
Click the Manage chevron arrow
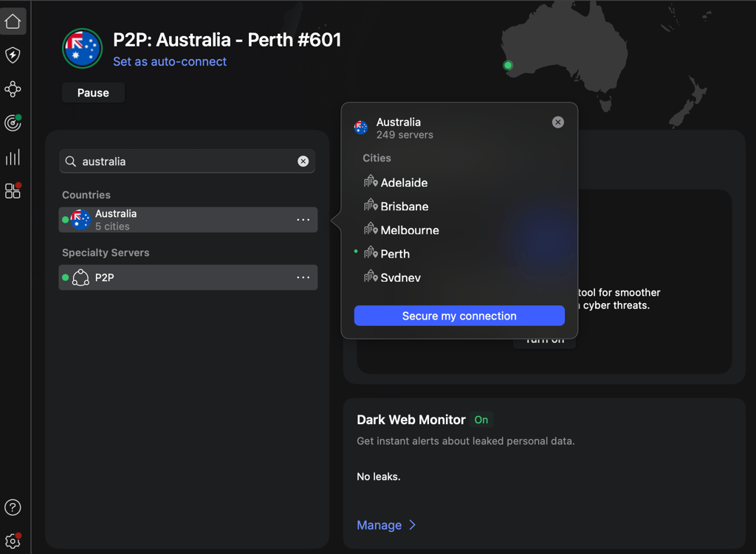pos(412,525)
